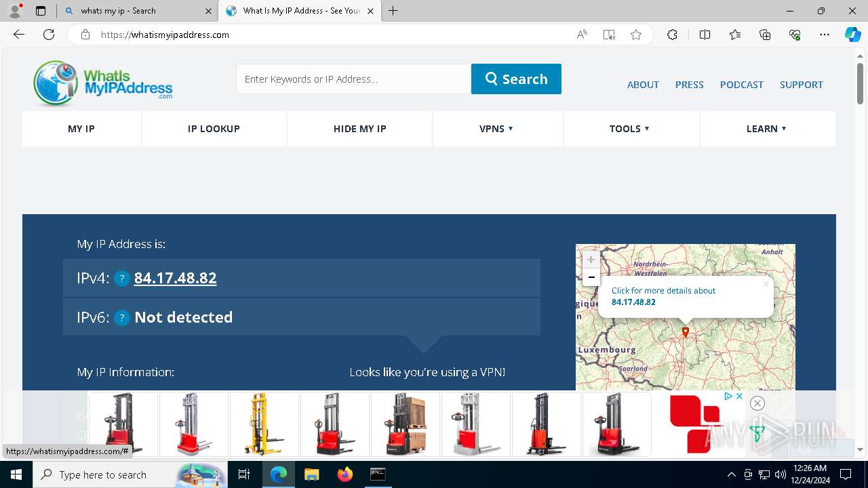Dismiss the bottom ad with circle X
Screen dimensions: 868x488
pos(757,403)
